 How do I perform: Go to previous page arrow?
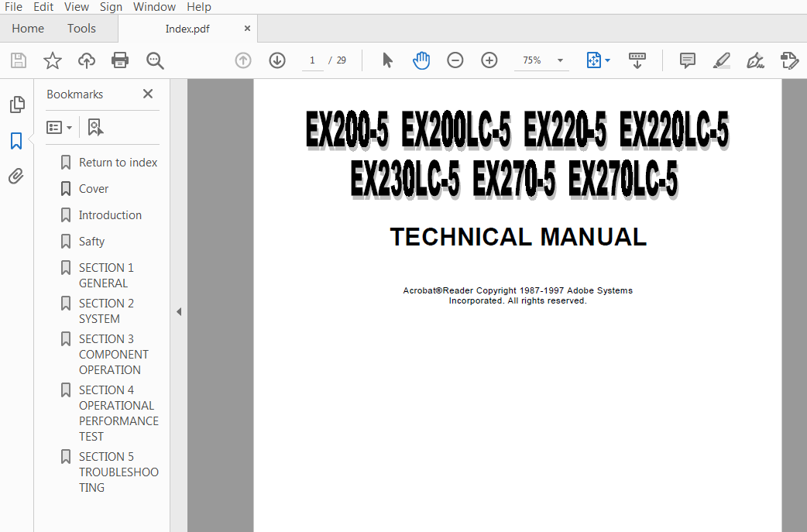click(243, 60)
